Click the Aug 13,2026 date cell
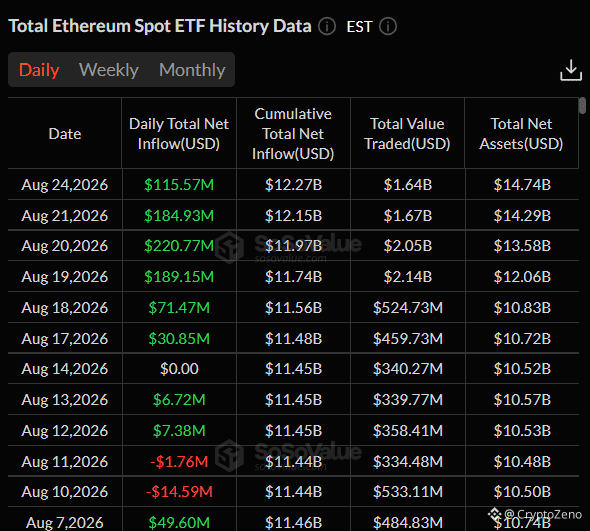Image resolution: width=590 pixels, height=531 pixels. [x=65, y=400]
